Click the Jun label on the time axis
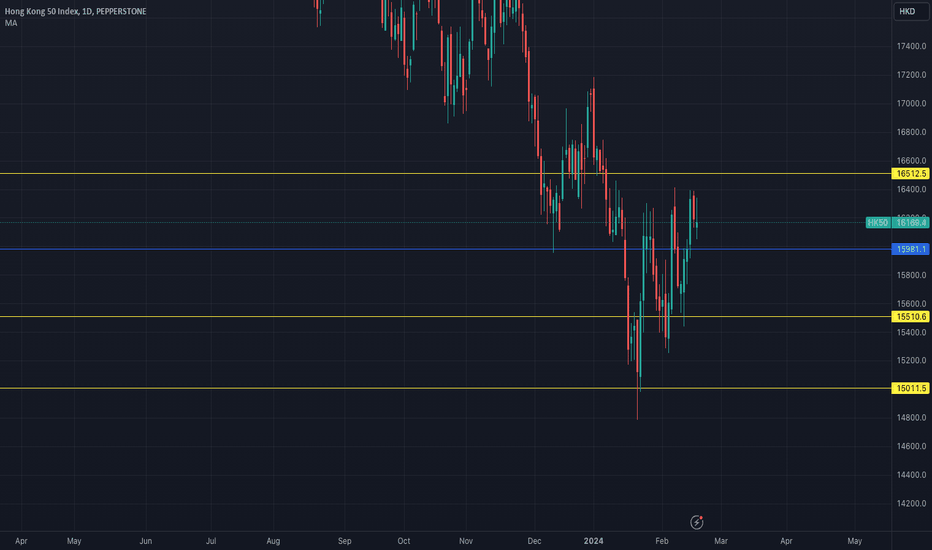 pos(146,541)
